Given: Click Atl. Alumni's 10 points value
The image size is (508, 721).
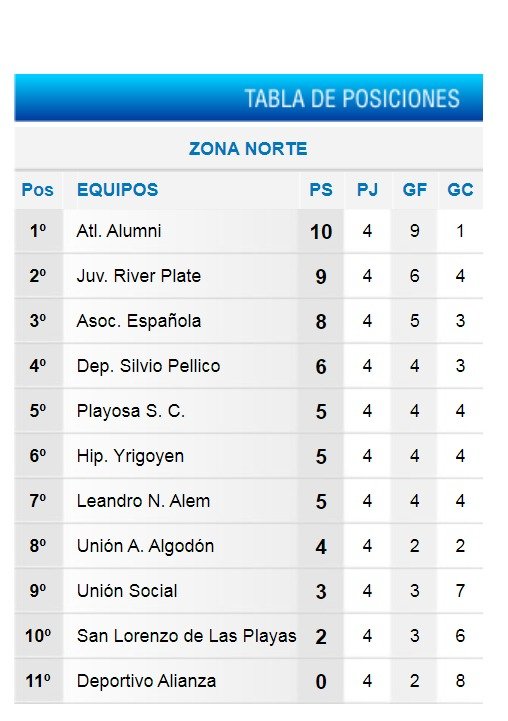Looking at the screenshot, I should pos(321,232).
